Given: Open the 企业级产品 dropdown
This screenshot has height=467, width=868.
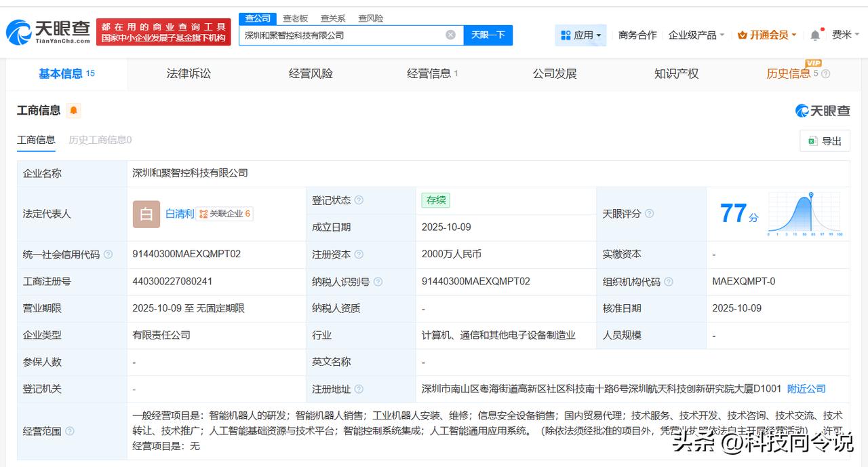Looking at the screenshot, I should pos(696,35).
